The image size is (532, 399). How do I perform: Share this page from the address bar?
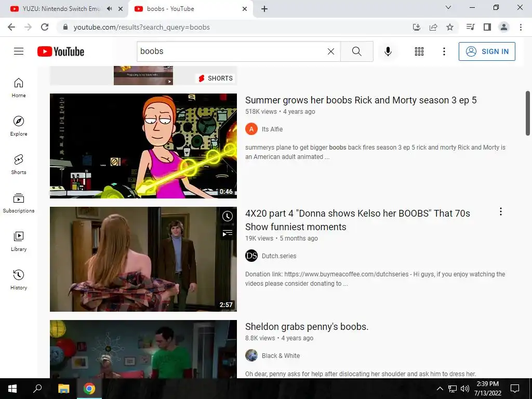tap(433, 27)
